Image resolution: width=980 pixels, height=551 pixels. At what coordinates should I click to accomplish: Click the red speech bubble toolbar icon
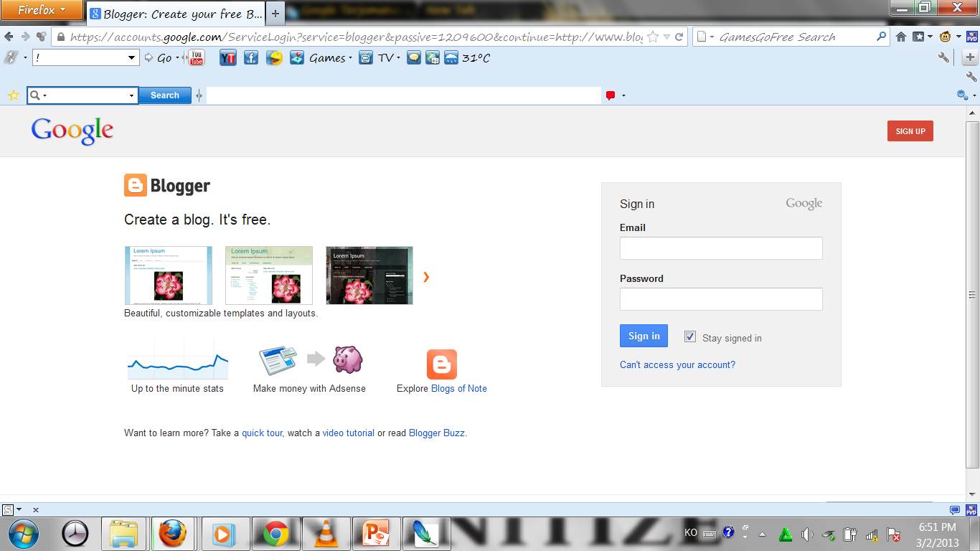tap(611, 95)
